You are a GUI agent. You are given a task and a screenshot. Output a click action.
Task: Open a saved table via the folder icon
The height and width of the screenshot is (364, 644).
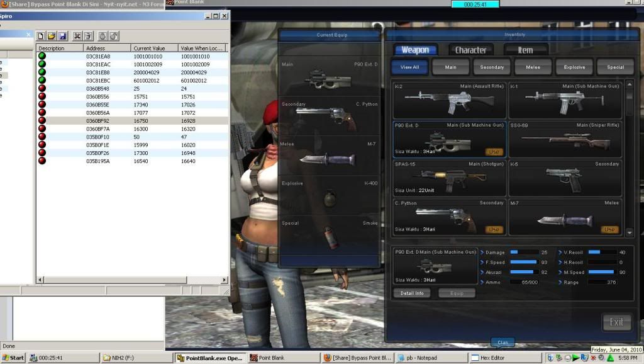pos(52,36)
